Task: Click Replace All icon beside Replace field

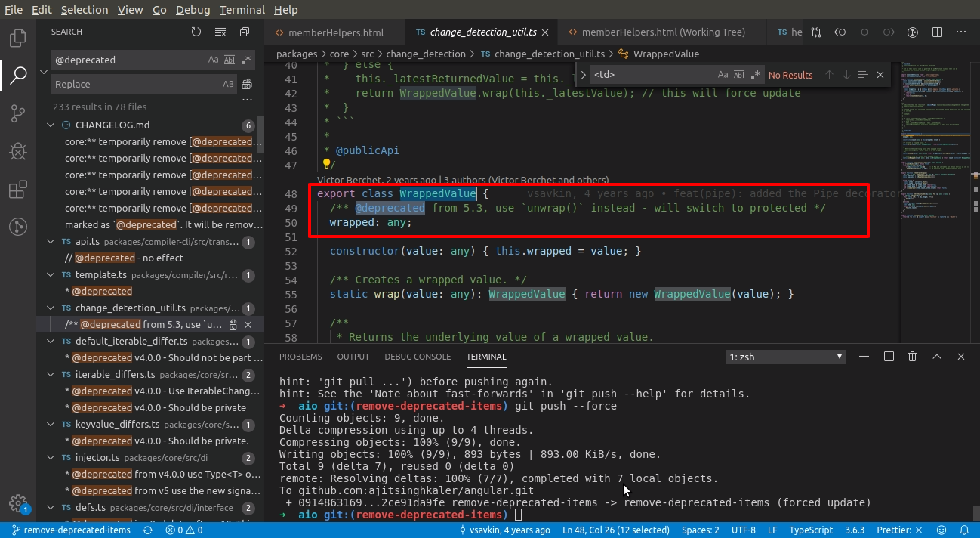Action: click(x=247, y=84)
